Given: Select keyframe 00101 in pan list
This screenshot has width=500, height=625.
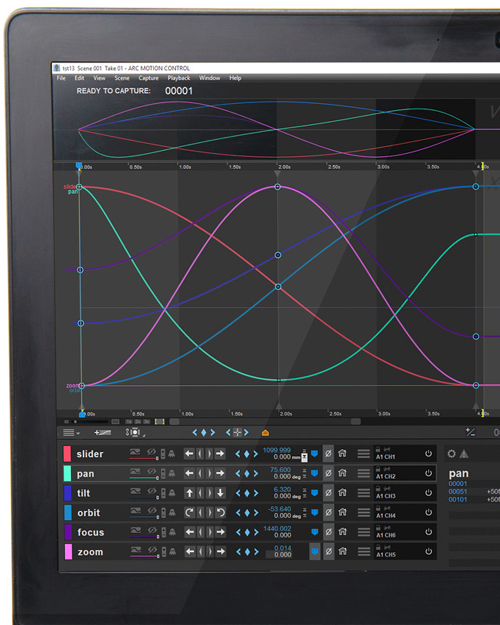Looking at the screenshot, I should click(x=457, y=499).
